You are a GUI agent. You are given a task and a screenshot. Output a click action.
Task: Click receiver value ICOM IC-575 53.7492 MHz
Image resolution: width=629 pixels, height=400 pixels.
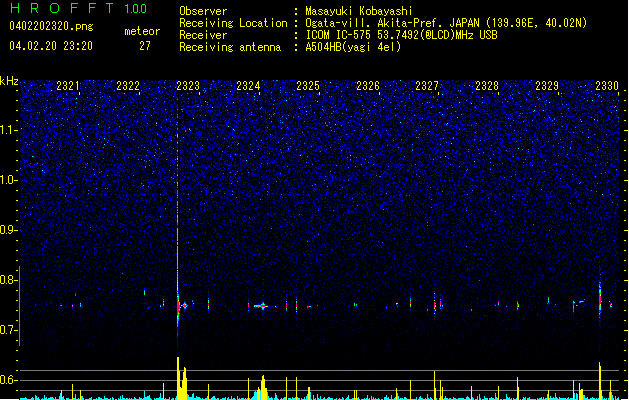pos(401,35)
